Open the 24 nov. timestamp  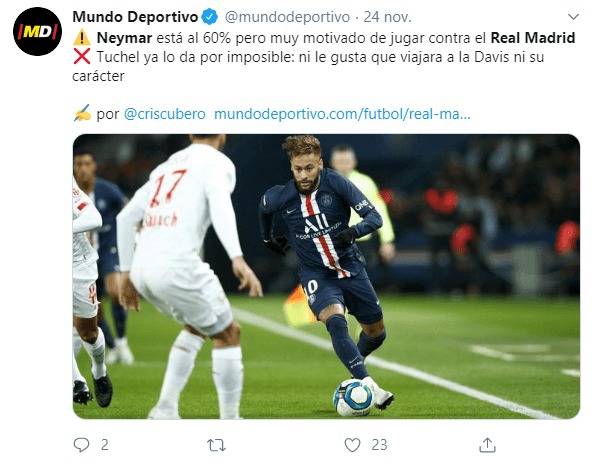tap(387, 17)
